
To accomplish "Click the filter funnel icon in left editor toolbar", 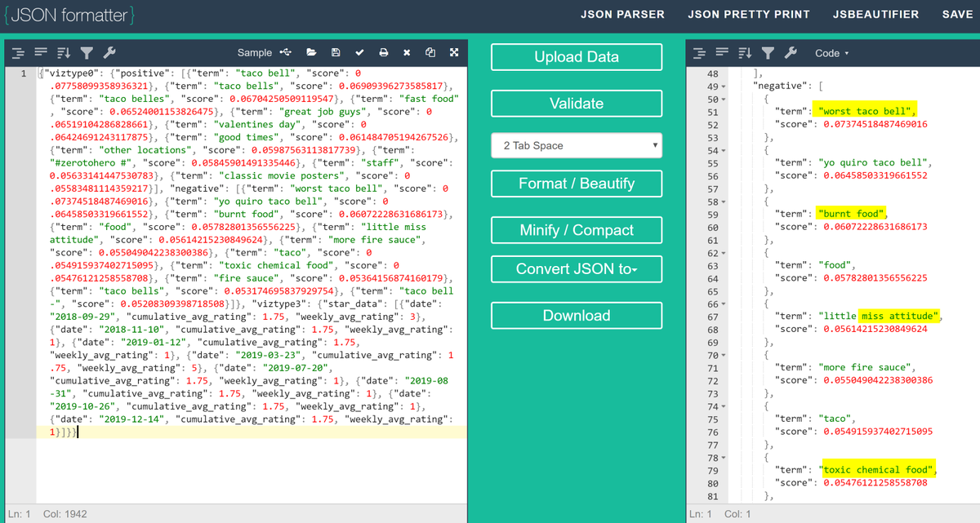I will click(x=87, y=52).
